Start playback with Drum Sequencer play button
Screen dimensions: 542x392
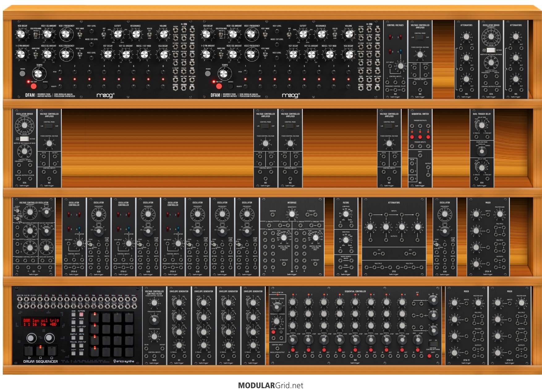coord(28,351)
